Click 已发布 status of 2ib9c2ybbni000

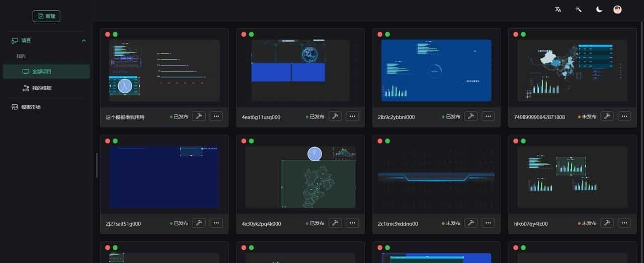(451, 116)
